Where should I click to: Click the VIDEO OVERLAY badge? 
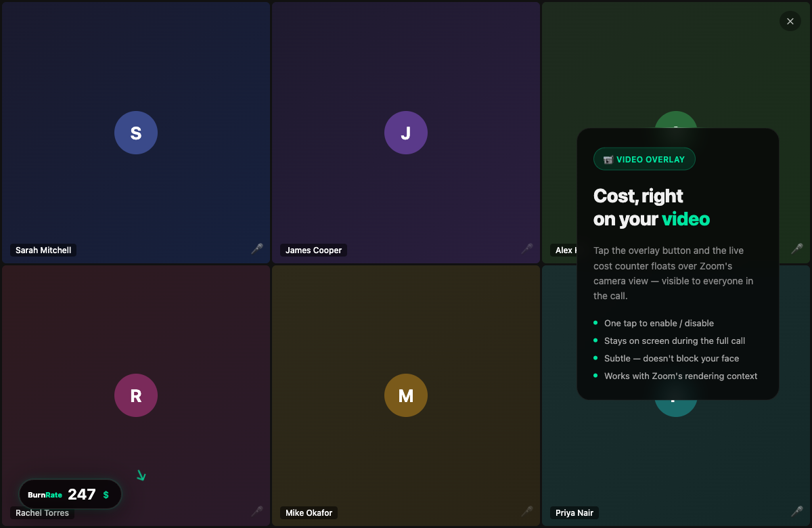(644, 159)
